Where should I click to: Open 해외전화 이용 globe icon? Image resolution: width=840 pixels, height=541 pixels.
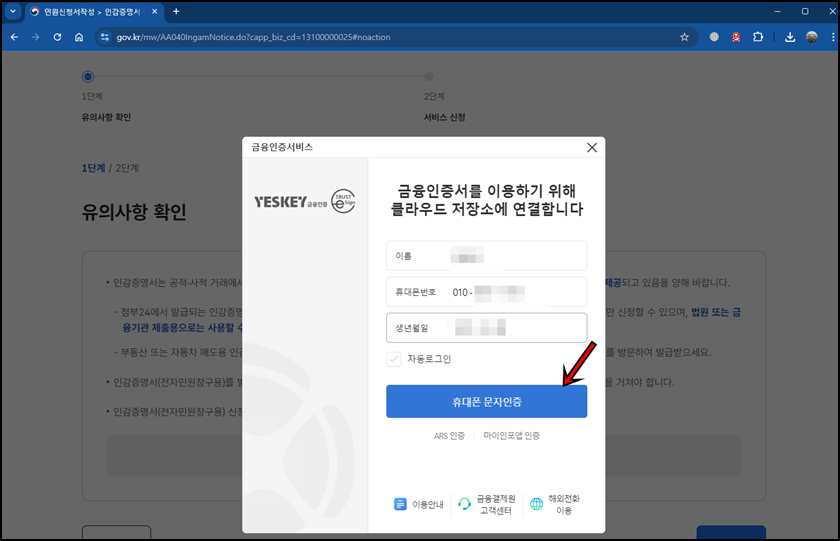tap(536, 504)
